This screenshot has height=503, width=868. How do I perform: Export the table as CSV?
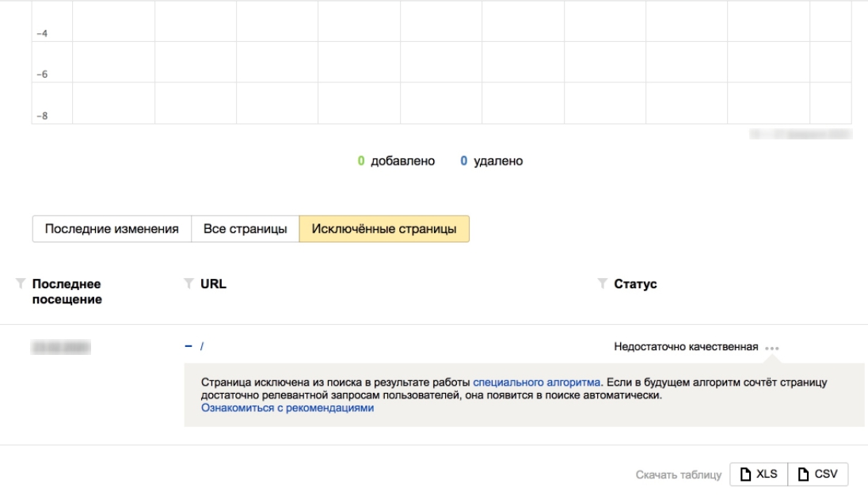(818, 474)
